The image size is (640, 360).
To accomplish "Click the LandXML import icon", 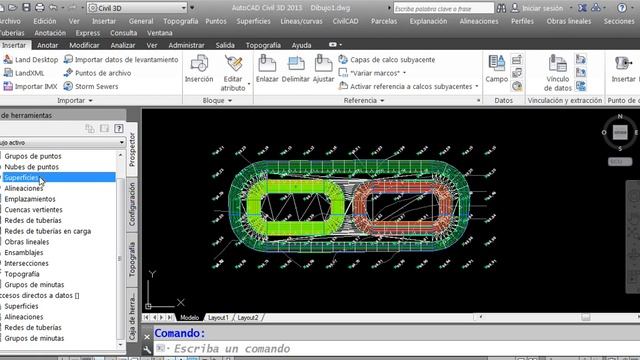I will click(x=8, y=73).
